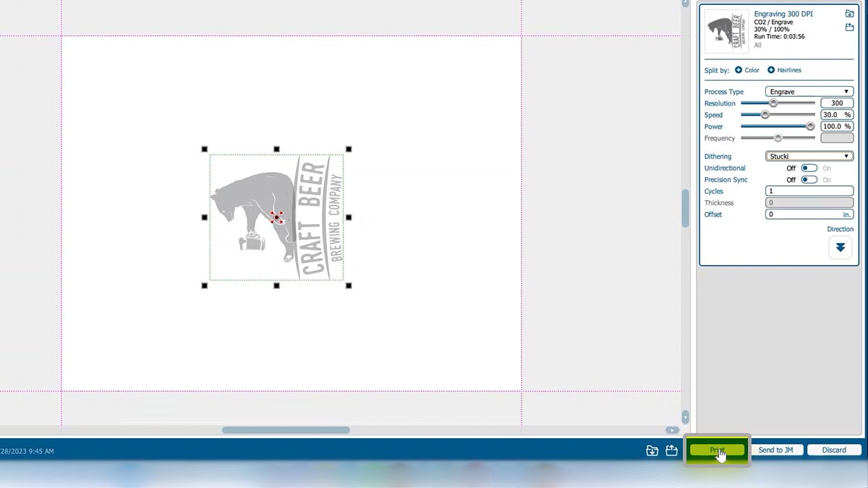Click the save job to library icon
Viewport: 868px width, 488px height.
[x=849, y=13]
